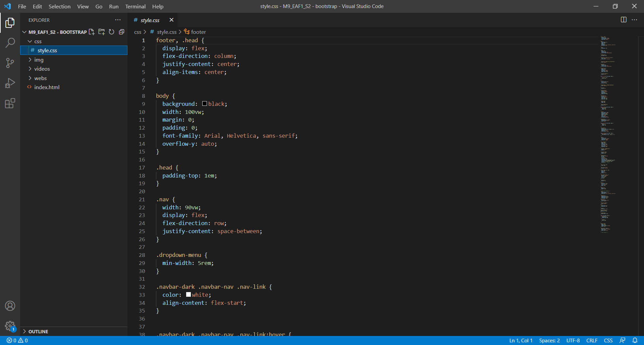Screen dimensions: 644x345
Task: Refresh the explorer file tree
Action: pos(112,32)
